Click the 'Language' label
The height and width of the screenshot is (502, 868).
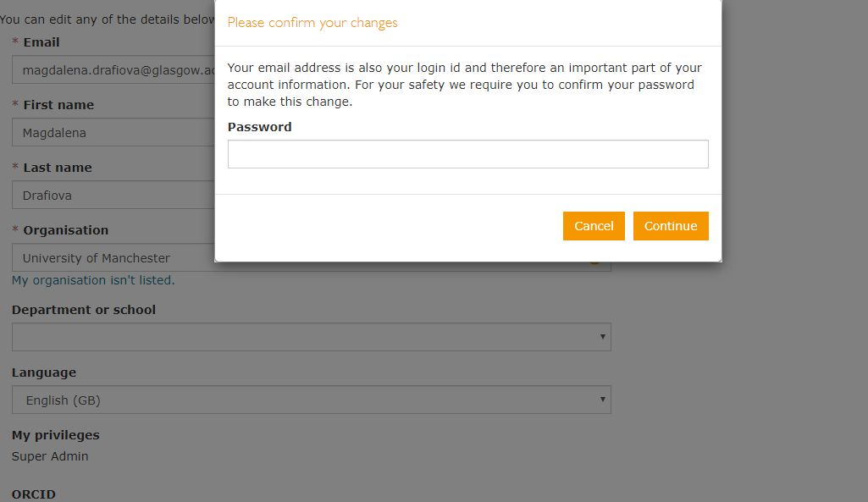(44, 372)
